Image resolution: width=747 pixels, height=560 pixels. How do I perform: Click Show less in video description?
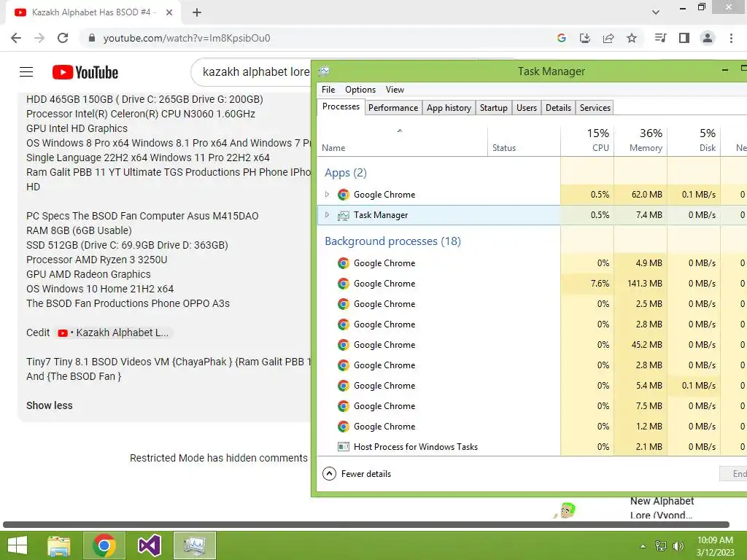pyautogui.click(x=50, y=405)
